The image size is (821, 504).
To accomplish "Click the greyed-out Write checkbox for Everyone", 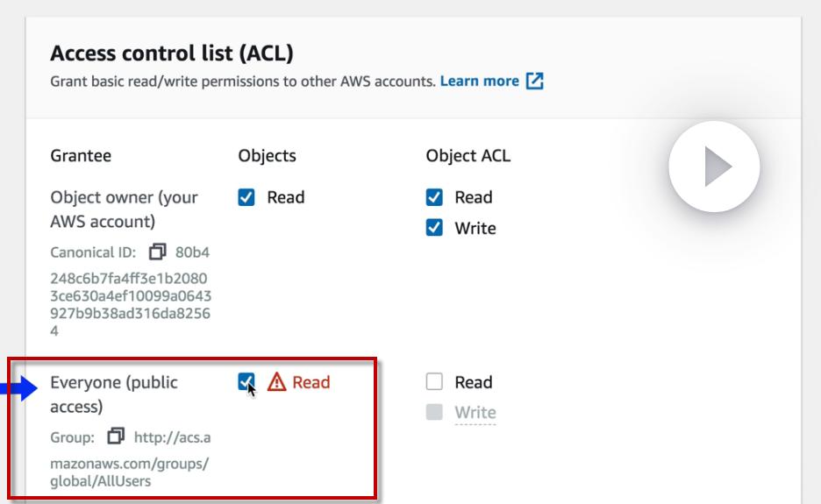I will 434,412.
